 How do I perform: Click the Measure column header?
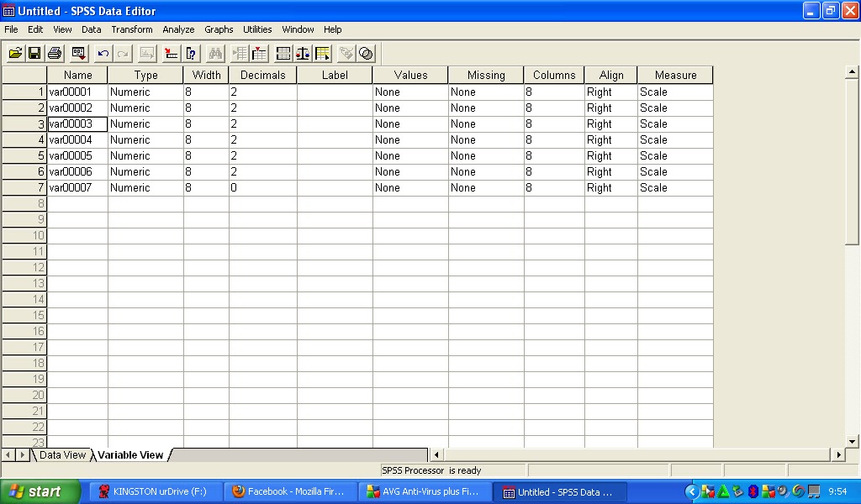675,75
